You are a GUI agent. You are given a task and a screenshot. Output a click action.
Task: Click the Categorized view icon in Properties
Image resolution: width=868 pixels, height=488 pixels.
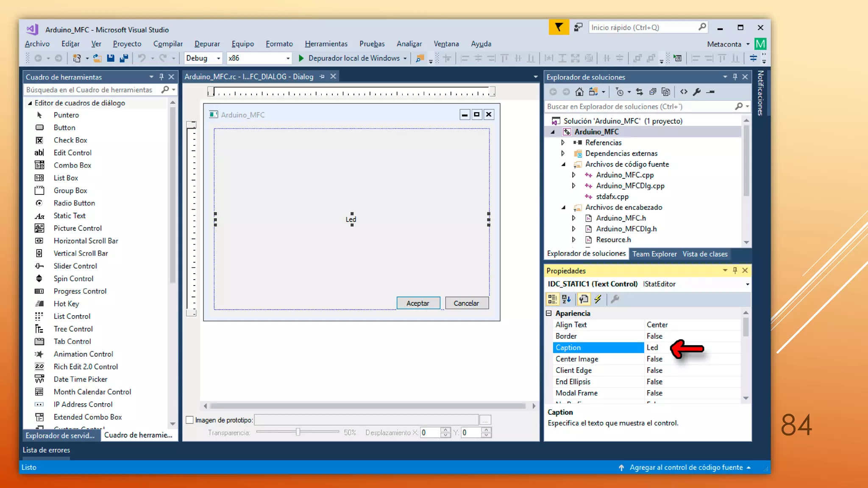[552, 299]
